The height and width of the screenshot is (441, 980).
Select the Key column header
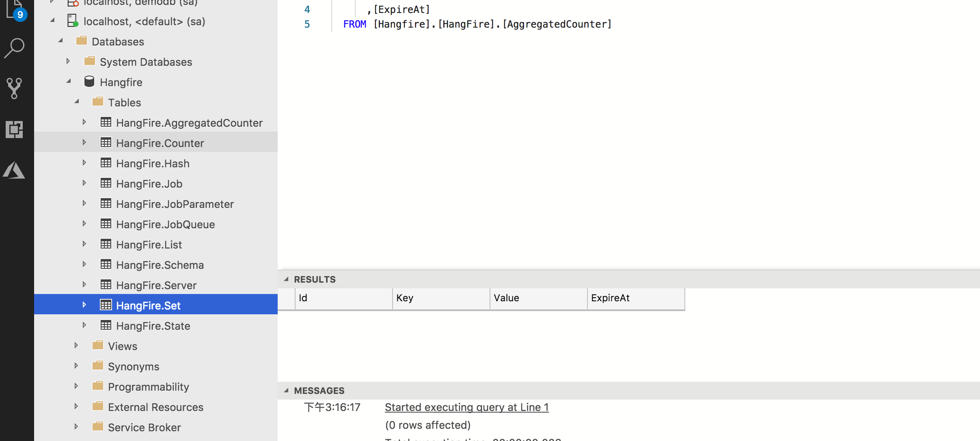pos(441,298)
